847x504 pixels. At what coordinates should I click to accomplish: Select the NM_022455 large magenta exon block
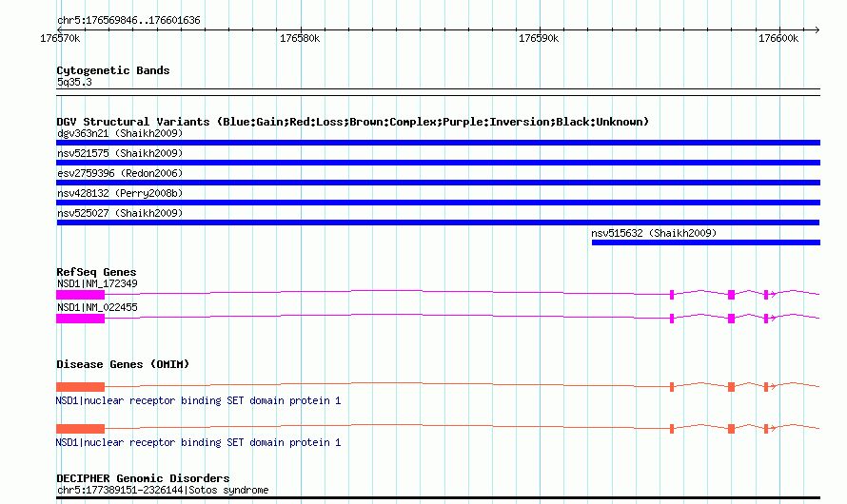(81, 319)
